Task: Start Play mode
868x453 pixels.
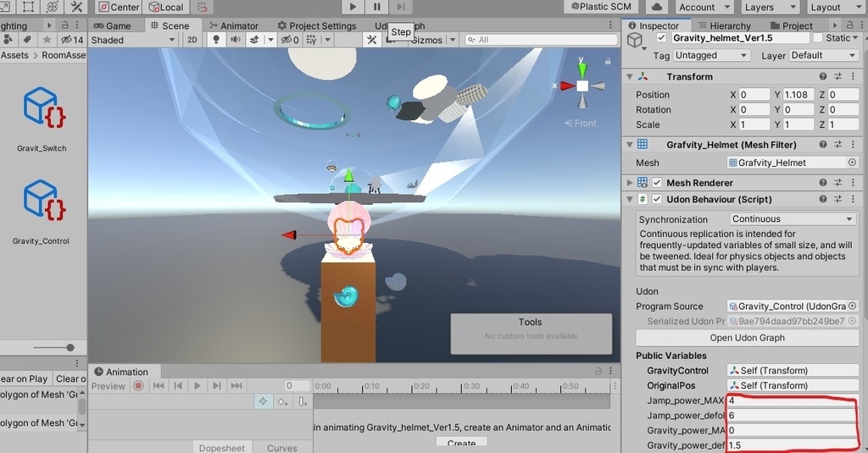Action: [353, 7]
